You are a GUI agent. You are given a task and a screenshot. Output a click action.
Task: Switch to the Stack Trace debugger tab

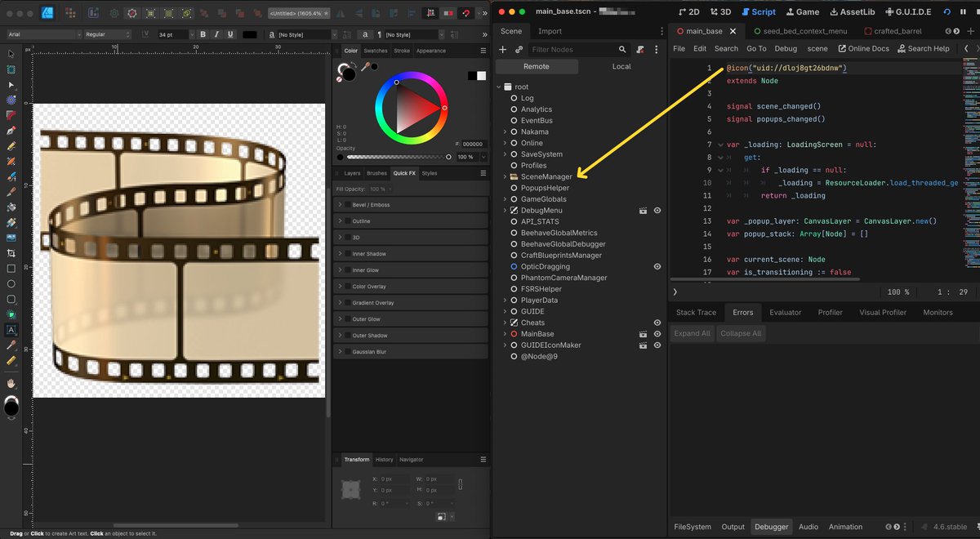[x=696, y=312]
